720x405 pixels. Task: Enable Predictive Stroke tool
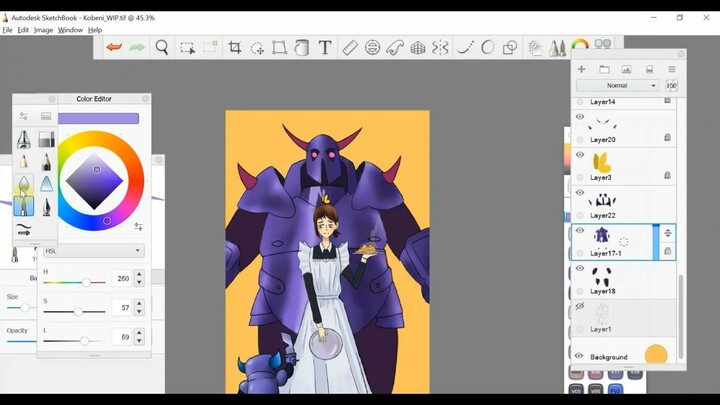pyautogui.click(x=465, y=47)
